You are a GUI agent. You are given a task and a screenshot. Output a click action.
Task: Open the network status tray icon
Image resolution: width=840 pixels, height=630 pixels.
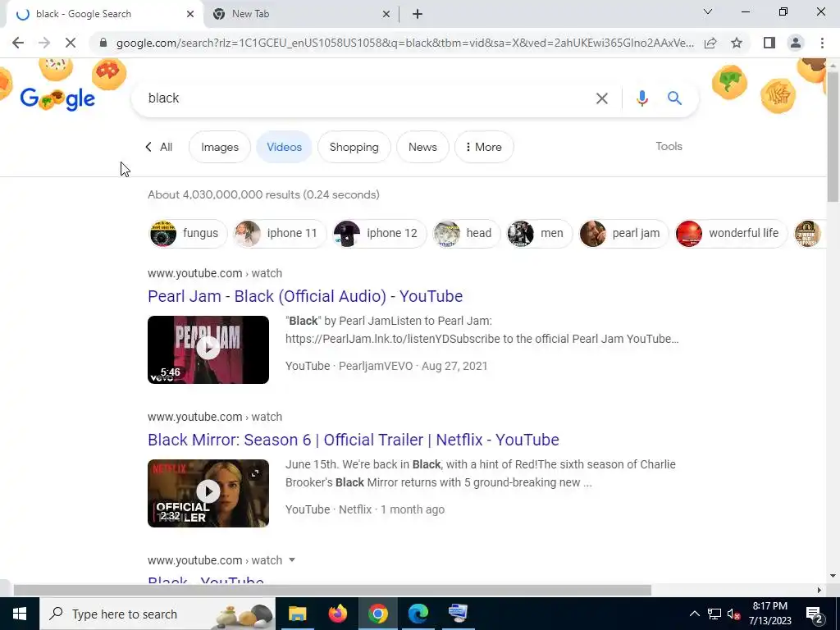[x=714, y=614]
